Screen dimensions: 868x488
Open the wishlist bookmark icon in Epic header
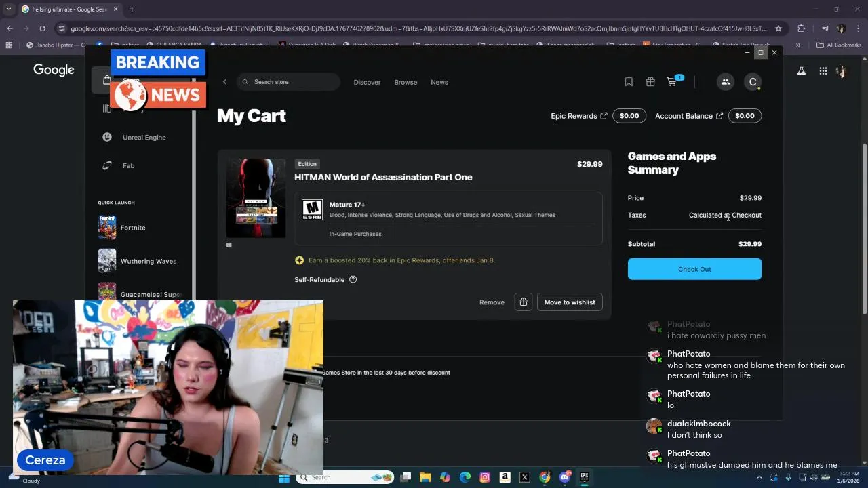[629, 82]
